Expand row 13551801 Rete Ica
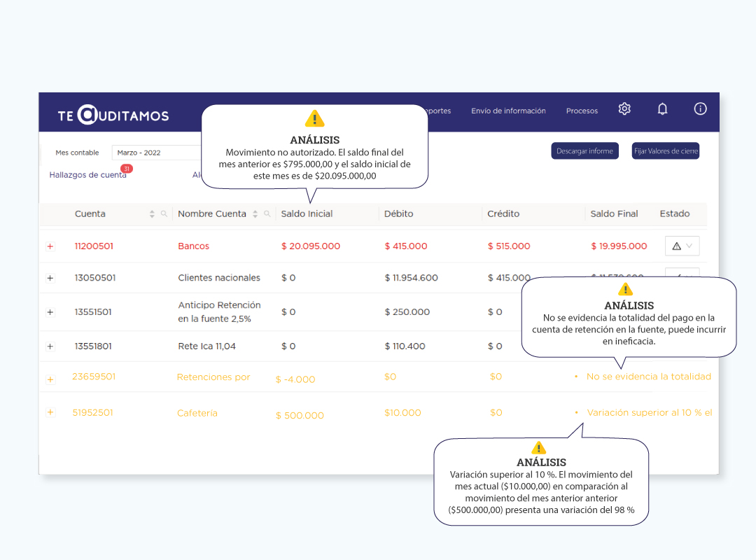 (x=50, y=346)
